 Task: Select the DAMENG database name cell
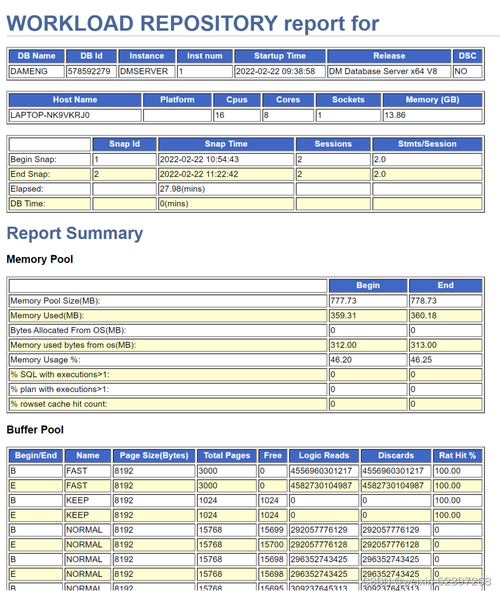[x=37, y=71]
